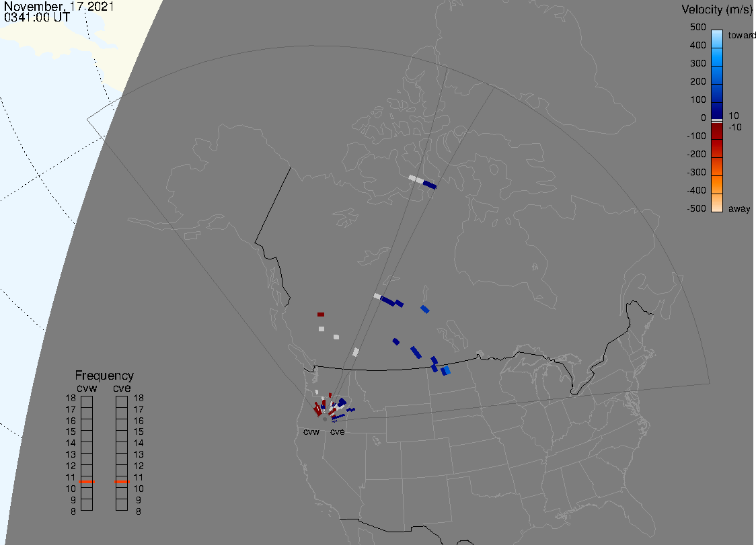The width and height of the screenshot is (756, 545).
Task: Pick the navy blue 10–100 colorbar segment
Action: point(717,110)
